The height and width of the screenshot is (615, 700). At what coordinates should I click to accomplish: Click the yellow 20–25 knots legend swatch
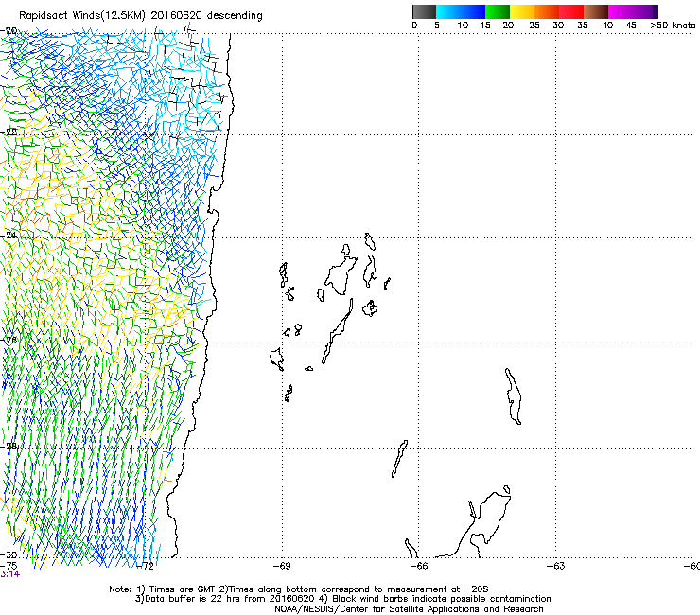522,11
